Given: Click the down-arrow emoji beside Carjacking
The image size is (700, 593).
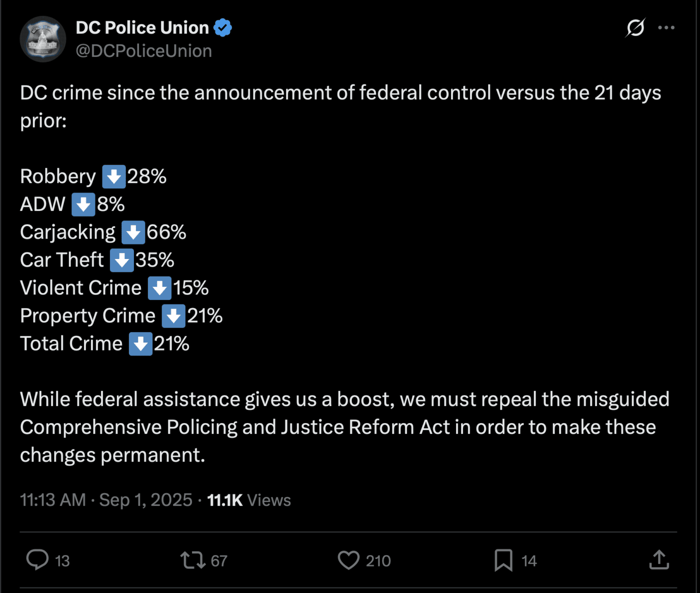Looking at the screenshot, I should click(x=133, y=232).
